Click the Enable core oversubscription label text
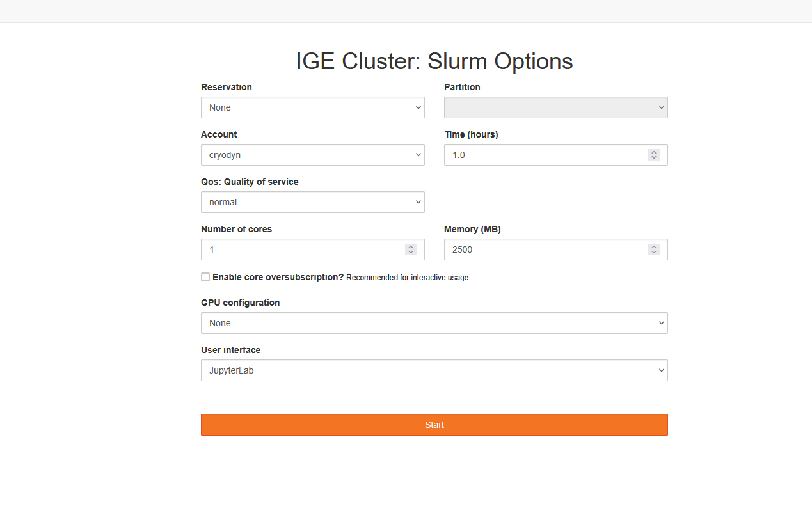This screenshot has height=513, width=812. click(x=278, y=277)
